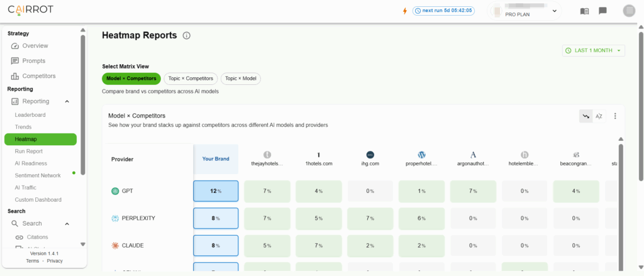Open the Trends report
This screenshot has height=276, width=644.
(x=23, y=127)
